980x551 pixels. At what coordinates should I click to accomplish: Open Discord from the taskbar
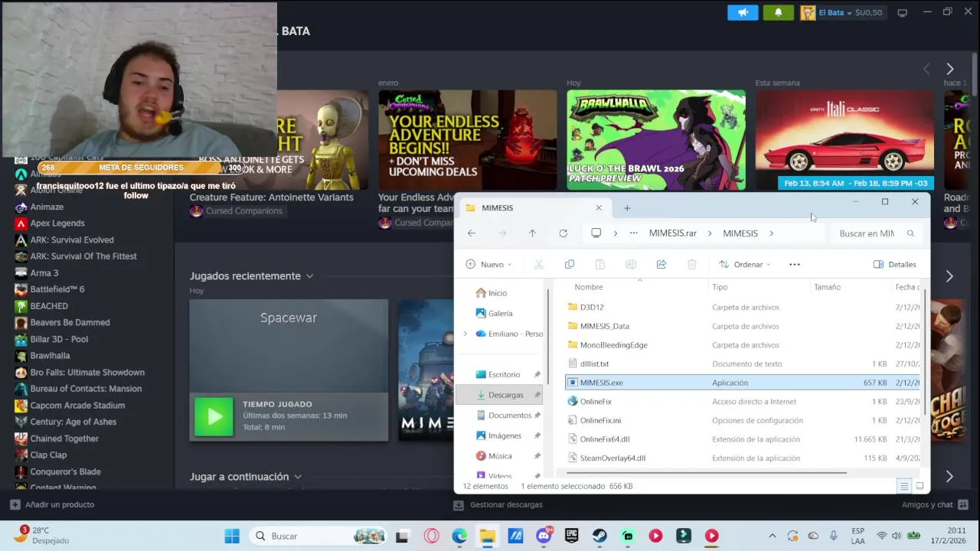point(544,536)
